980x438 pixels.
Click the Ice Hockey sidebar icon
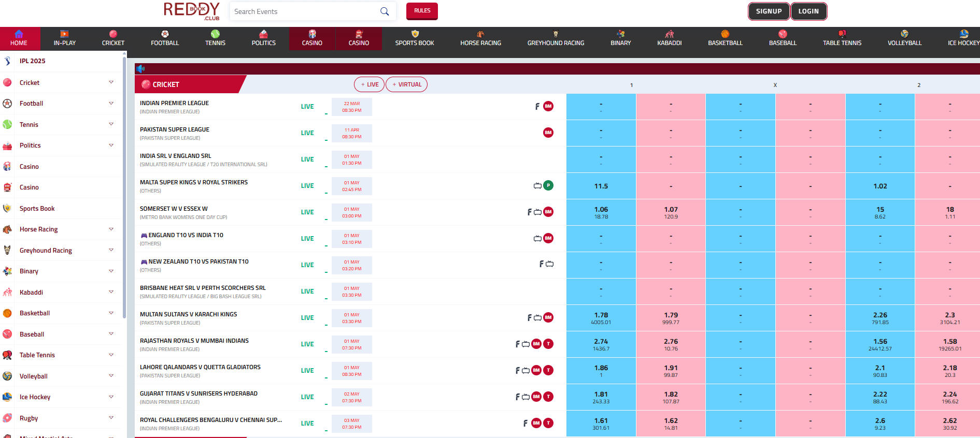7,397
